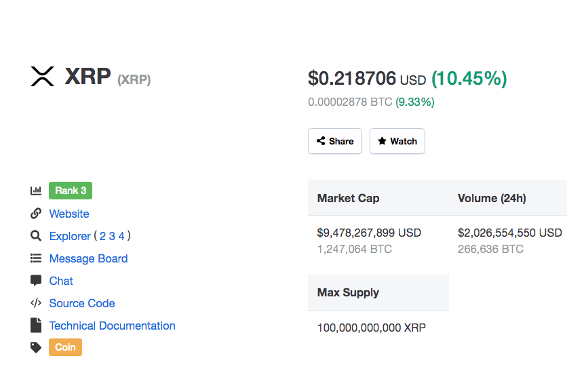567x392 pixels.
Task: Click the XRP coin name heading
Action: coord(88,77)
